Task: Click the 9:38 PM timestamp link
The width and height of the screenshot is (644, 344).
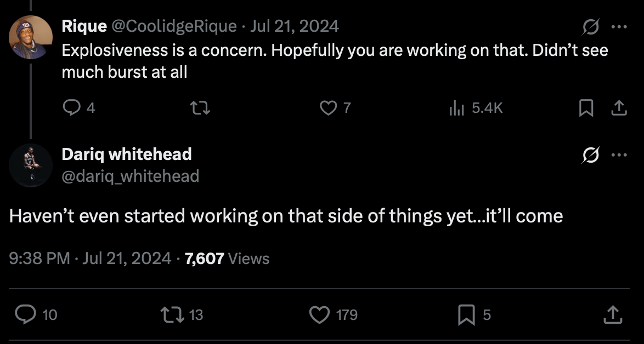Action: [x=39, y=258]
